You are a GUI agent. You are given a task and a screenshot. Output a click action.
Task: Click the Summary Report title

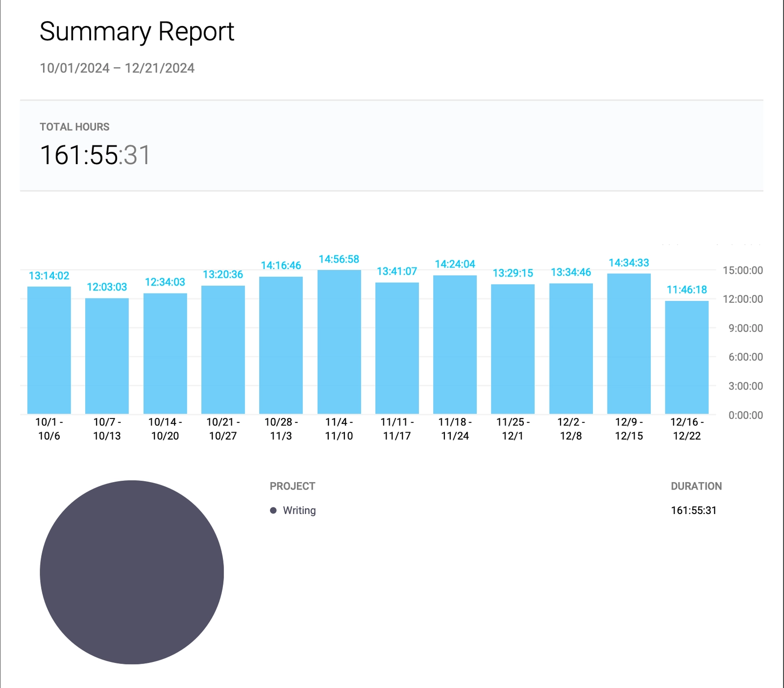click(x=137, y=32)
